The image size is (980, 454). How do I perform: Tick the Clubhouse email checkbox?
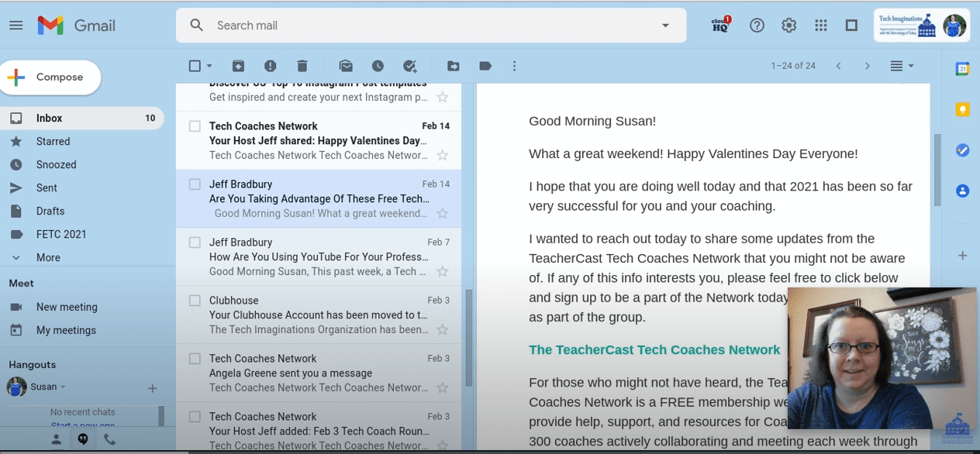click(195, 301)
